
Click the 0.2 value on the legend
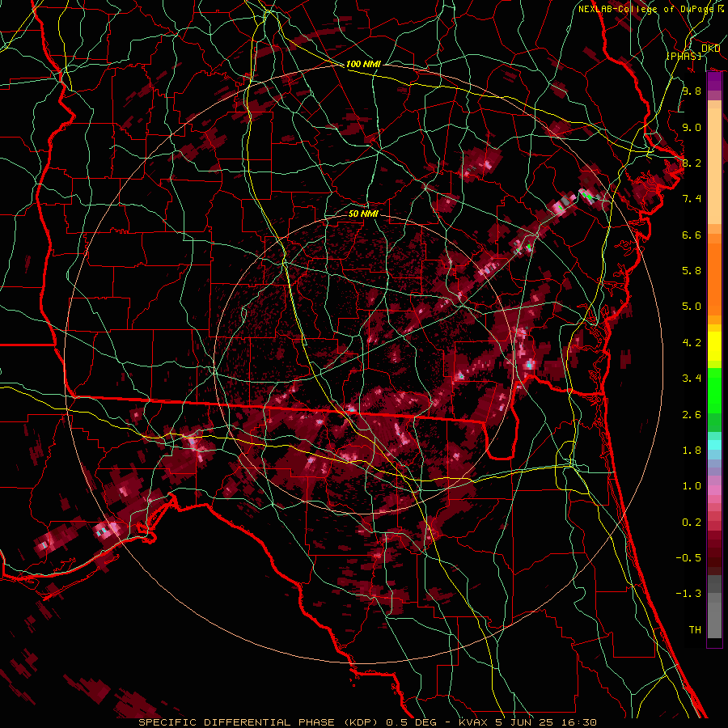click(x=692, y=523)
